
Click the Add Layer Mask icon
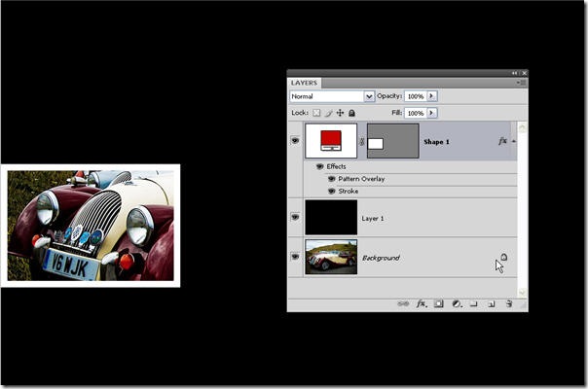(439, 304)
